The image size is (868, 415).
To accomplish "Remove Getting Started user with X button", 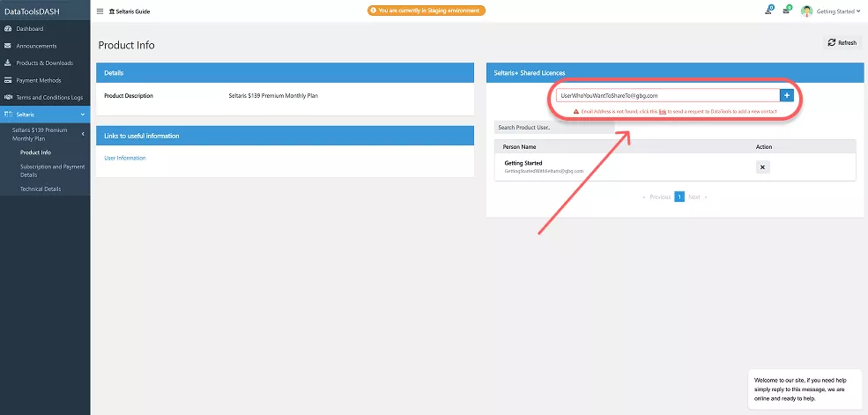I will coord(762,167).
